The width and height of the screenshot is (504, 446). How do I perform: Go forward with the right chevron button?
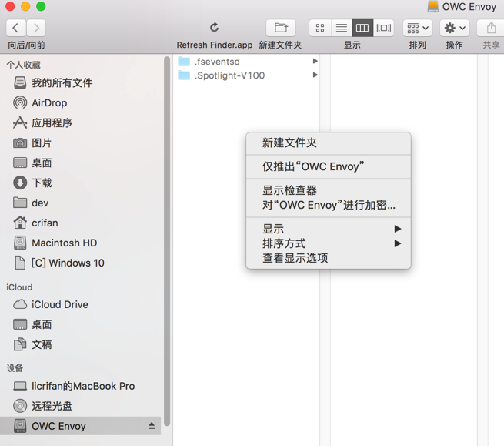[36, 28]
